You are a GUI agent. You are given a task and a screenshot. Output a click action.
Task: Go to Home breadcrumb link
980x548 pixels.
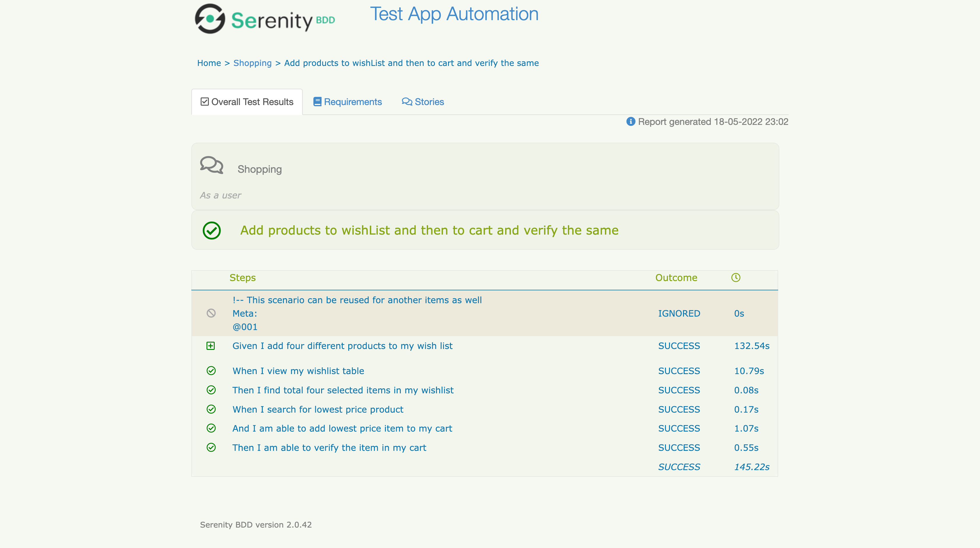point(209,63)
